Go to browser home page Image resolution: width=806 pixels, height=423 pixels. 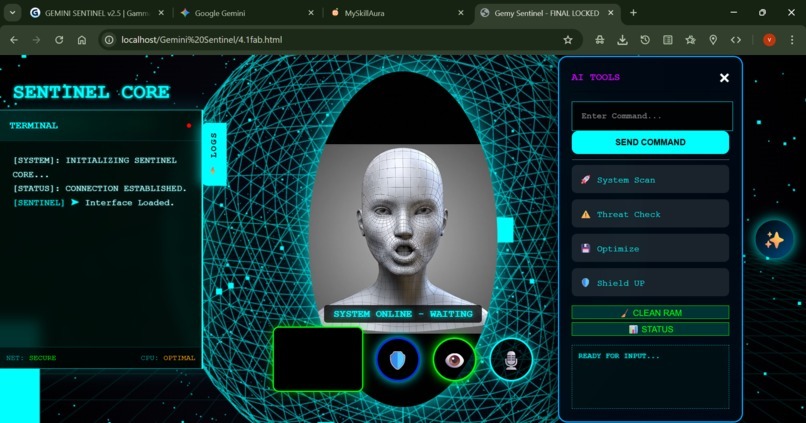click(x=82, y=40)
